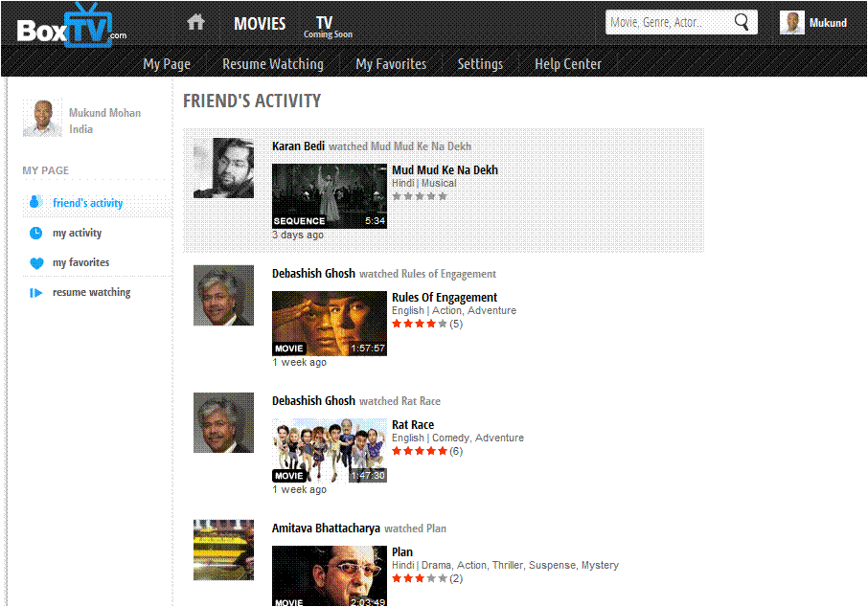Click the resume watching play icon

(35, 293)
